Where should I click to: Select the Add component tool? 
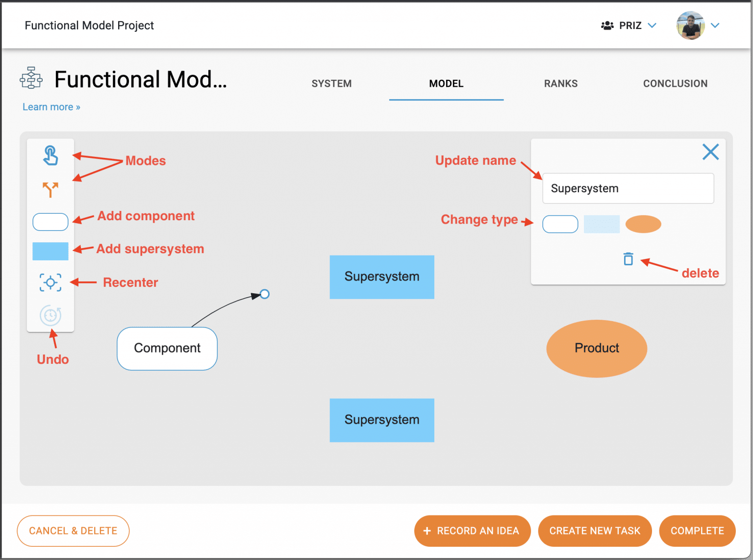pos(50,222)
